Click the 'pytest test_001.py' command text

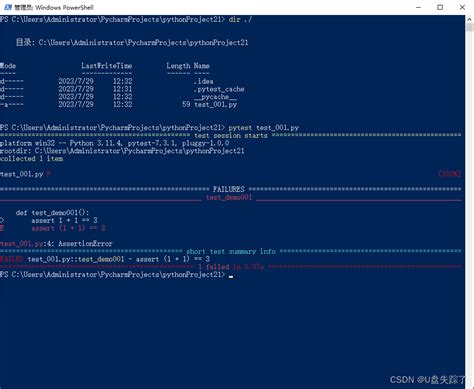tap(264, 128)
